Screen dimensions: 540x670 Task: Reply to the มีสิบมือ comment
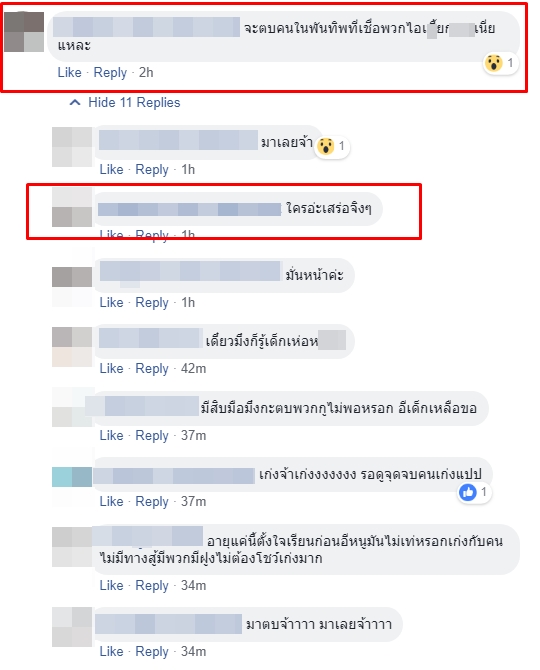click(152, 435)
